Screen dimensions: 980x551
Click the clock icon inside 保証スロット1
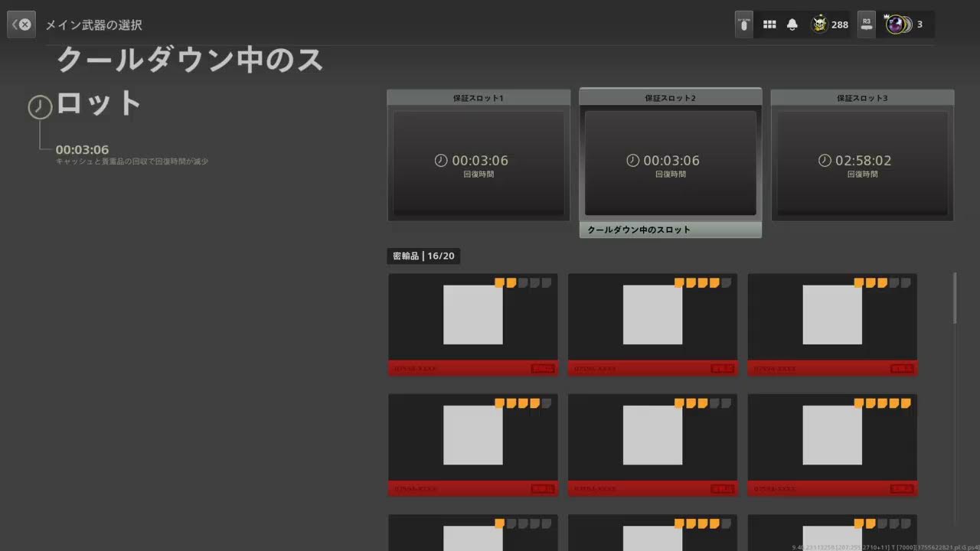tap(441, 160)
